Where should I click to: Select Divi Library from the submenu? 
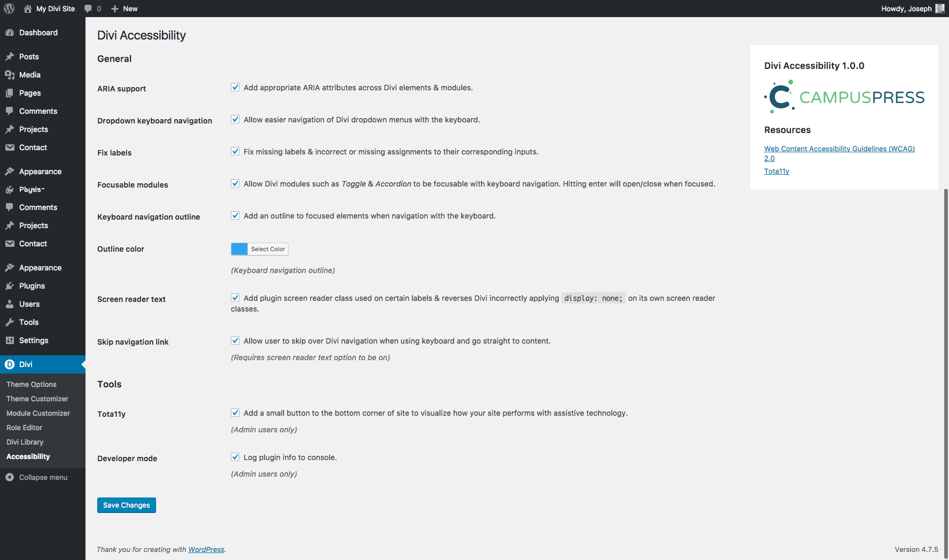(25, 442)
